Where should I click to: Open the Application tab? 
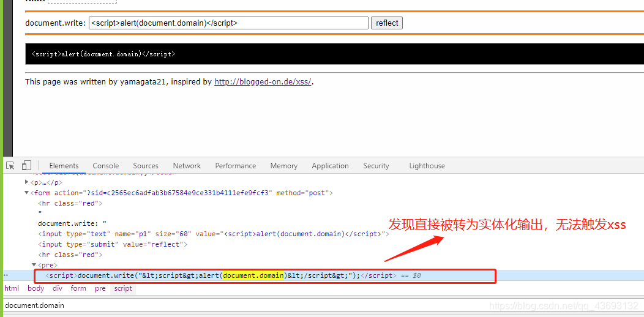pos(330,166)
